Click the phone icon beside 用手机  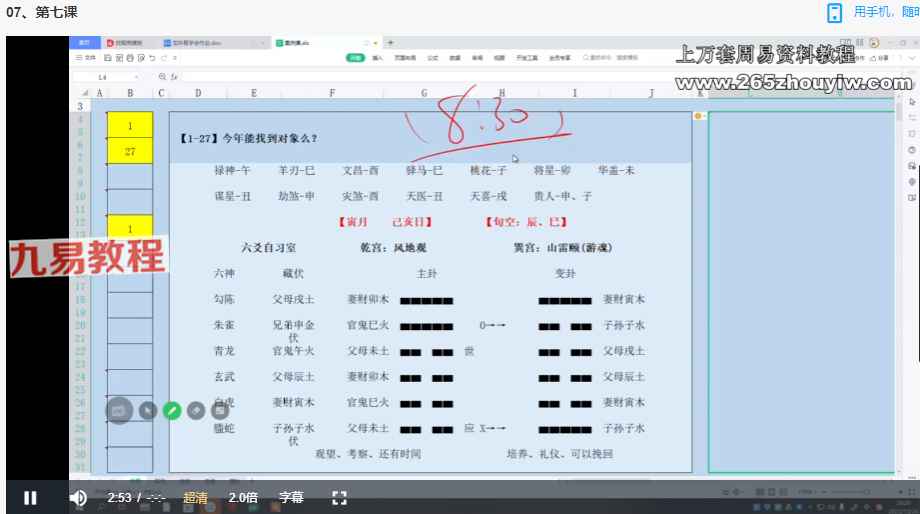pos(834,12)
